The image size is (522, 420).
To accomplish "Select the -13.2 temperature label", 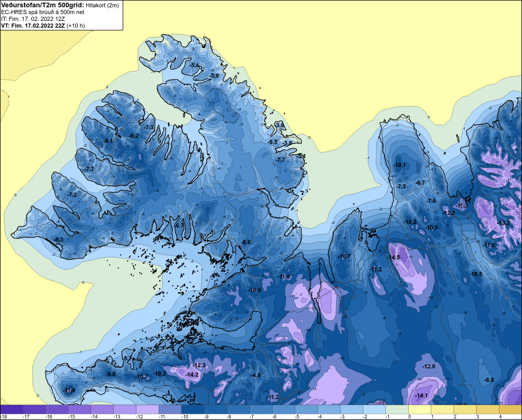I will 503,223.
